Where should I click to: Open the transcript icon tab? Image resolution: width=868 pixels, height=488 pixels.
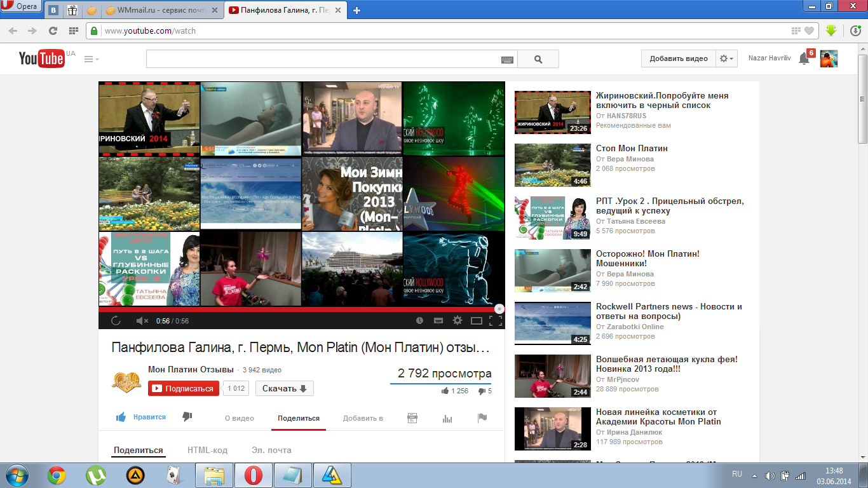pos(412,418)
